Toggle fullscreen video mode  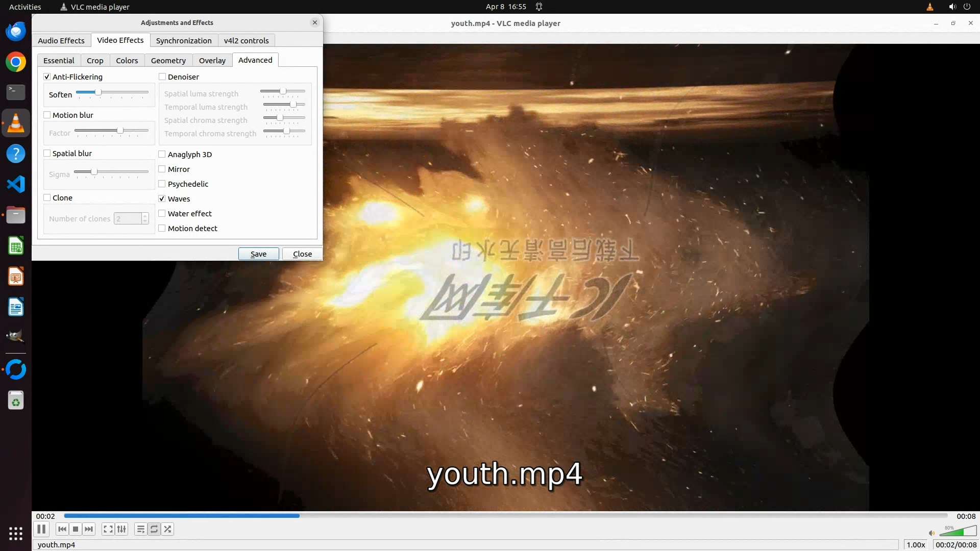(108, 529)
